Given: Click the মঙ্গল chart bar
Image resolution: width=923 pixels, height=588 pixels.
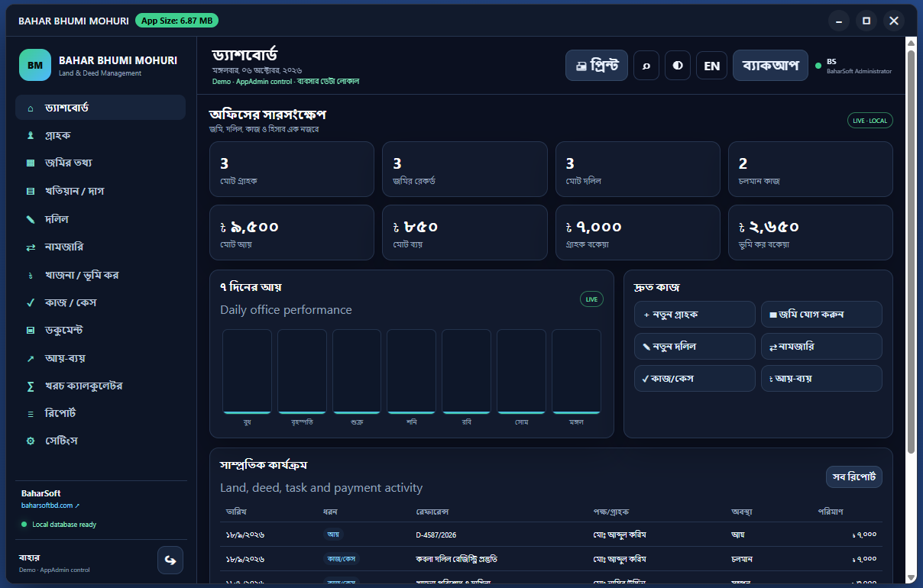Looking at the screenshot, I should coord(576,371).
